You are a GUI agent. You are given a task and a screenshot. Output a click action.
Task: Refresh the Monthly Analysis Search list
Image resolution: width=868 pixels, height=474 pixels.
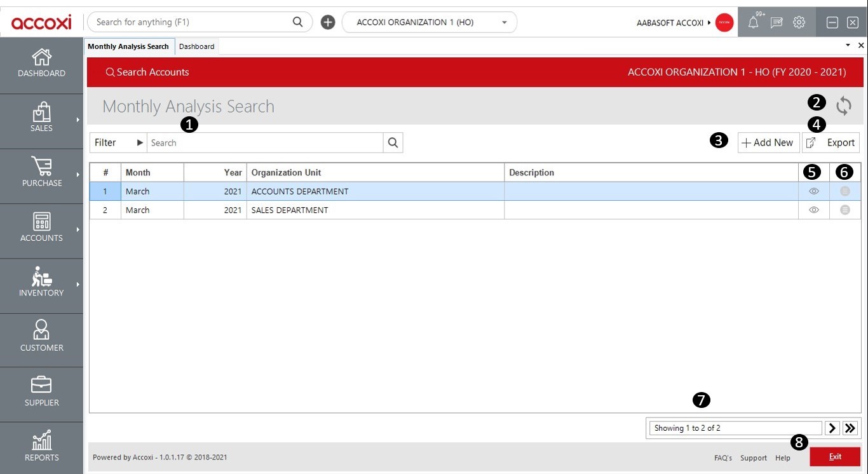coord(844,105)
